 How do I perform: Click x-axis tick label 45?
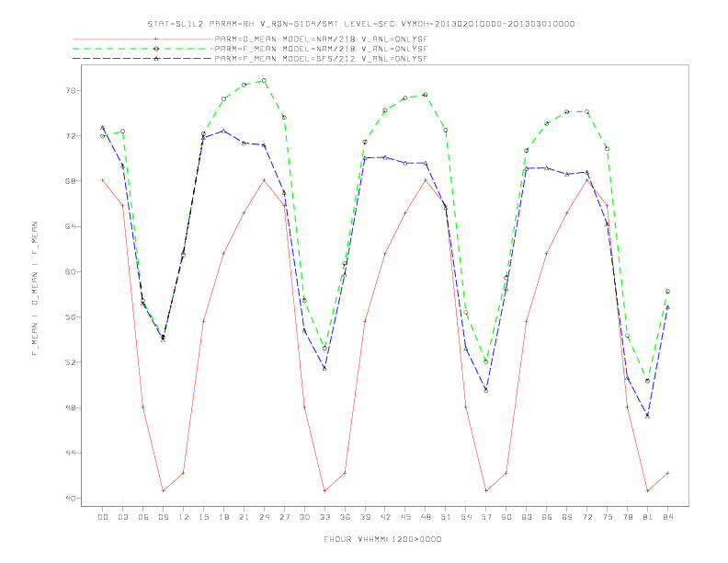405,517
